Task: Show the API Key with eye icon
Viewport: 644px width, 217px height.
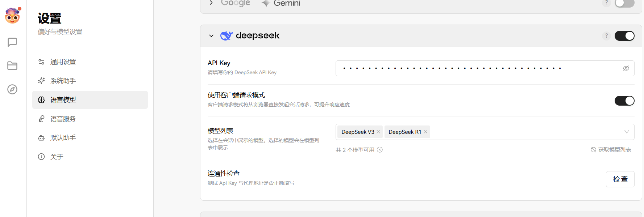Action: coord(626,68)
